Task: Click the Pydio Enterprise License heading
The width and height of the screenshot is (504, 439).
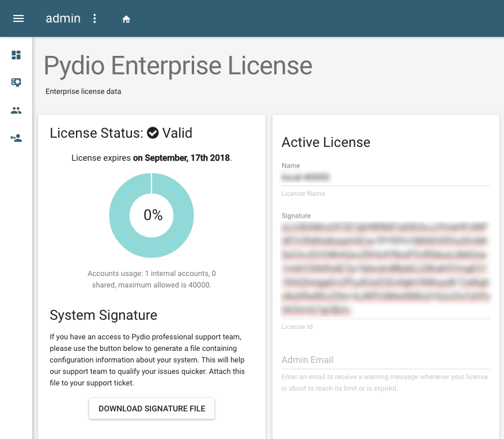Action: click(178, 66)
